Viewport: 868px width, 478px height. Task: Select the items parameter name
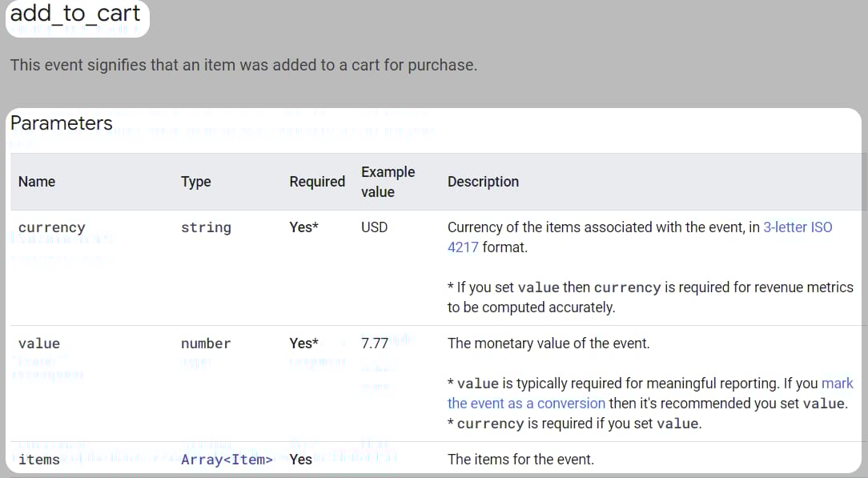tap(38, 460)
